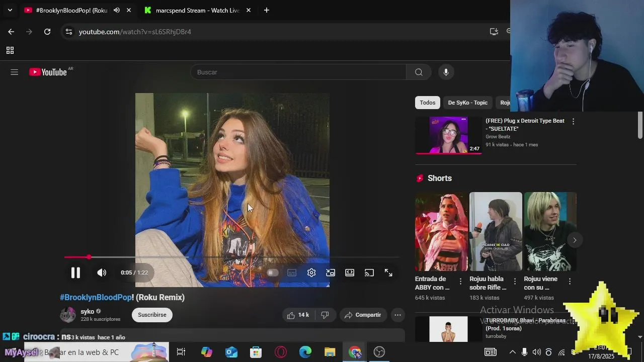The height and width of the screenshot is (362, 644).
Task: Click the search magnifier button
Action: pyautogui.click(x=419, y=72)
